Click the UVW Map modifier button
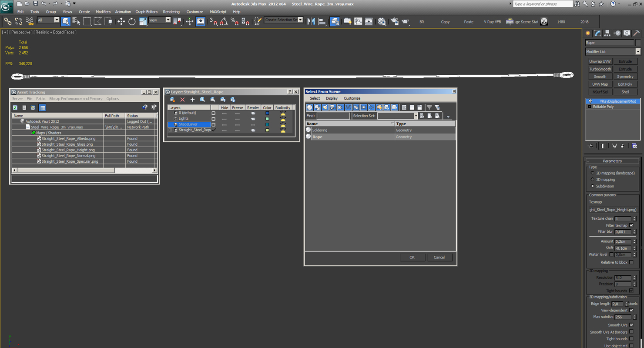Screen dimensions: 644x348 click(x=600, y=84)
